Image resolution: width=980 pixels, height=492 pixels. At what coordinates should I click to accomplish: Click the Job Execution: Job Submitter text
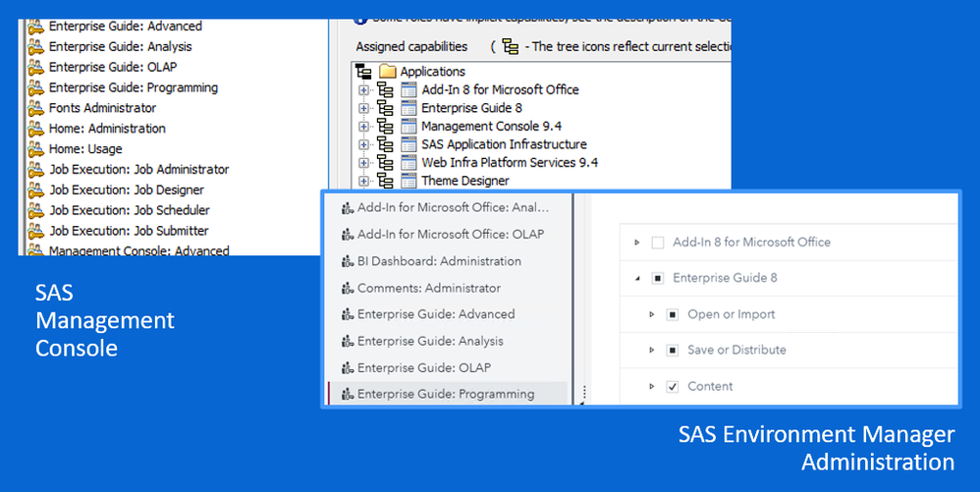[x=129, y=231]
